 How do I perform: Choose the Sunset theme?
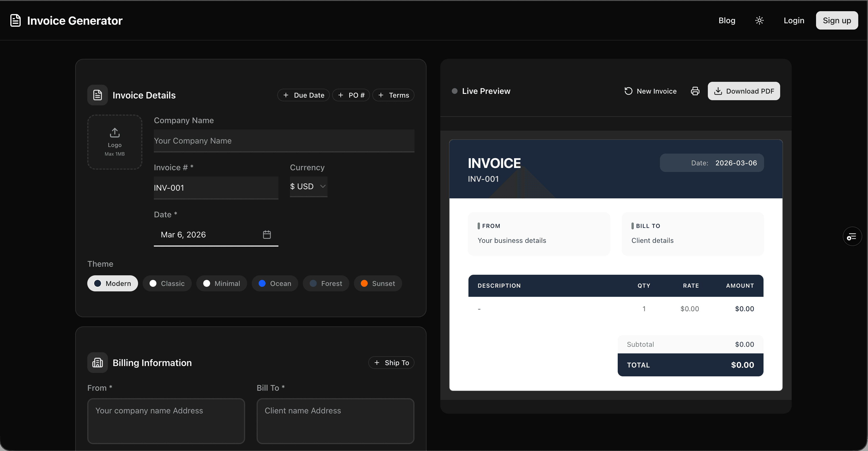378,283
